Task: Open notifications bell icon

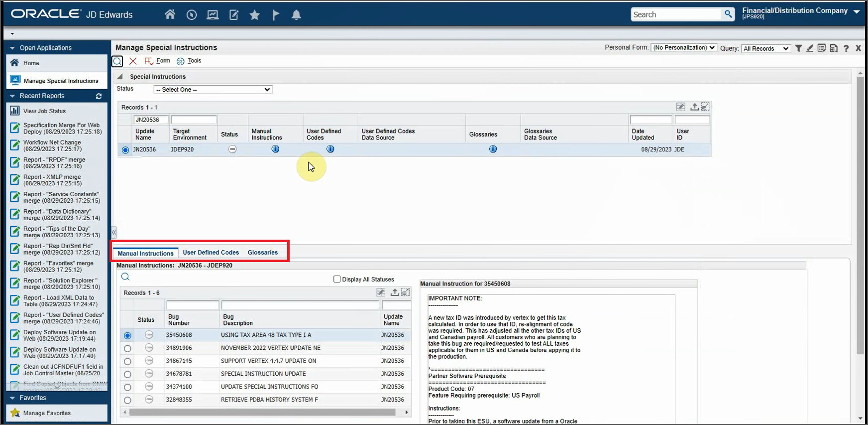Action: pos(297,15)
